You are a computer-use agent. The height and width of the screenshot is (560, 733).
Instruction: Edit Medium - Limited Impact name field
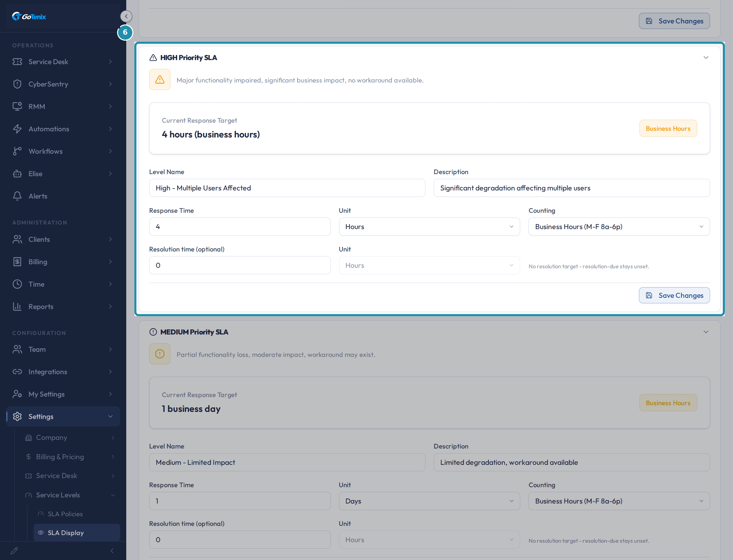click(287, 462)
